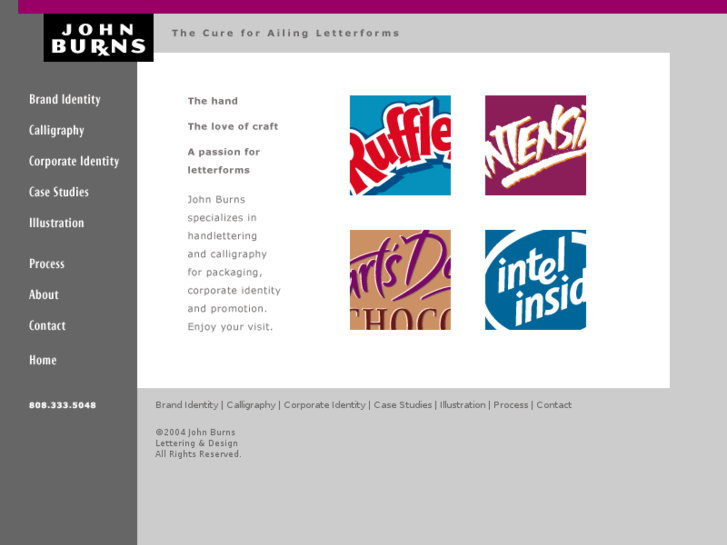Go to Home in the sidebar

[43, 360]
